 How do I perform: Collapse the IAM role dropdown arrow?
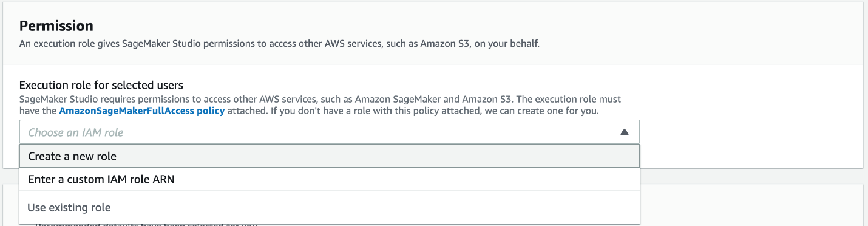[624, 132]
